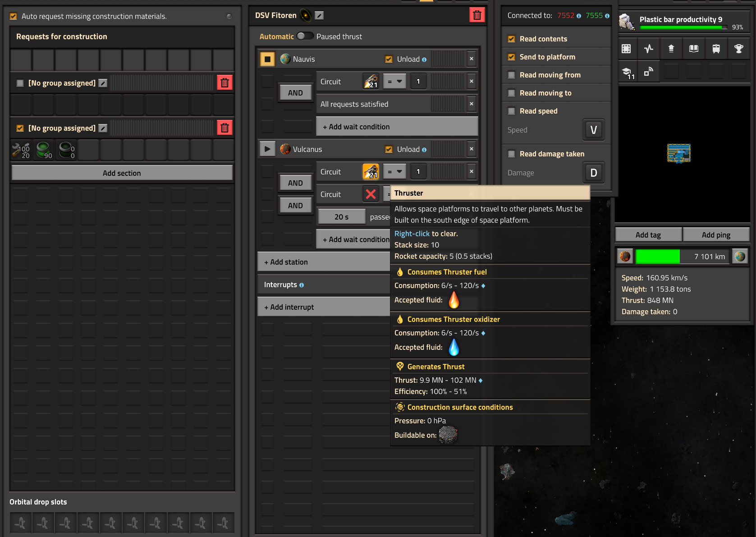The height and width of the screenshot is (537, 756).
Task: Click the Vulcanus origin icon beside the distance bar
Action: pyautogui.click(x=625, y=257)
